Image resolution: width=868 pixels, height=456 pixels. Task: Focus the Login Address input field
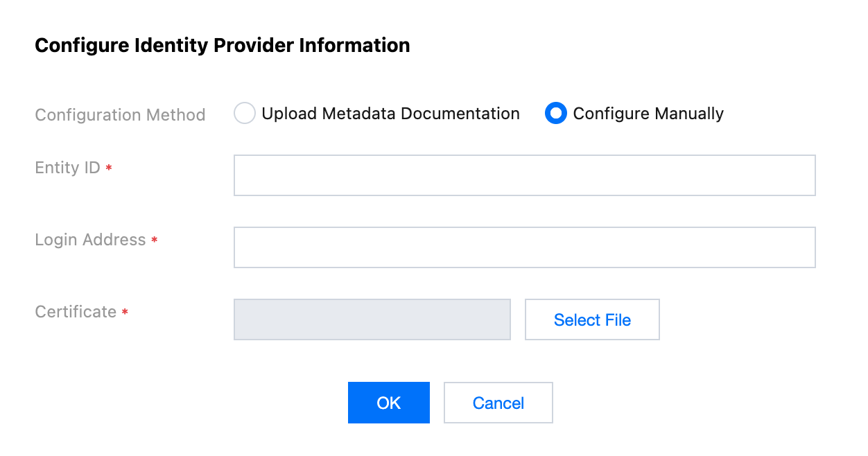click(x=524, y=247)
